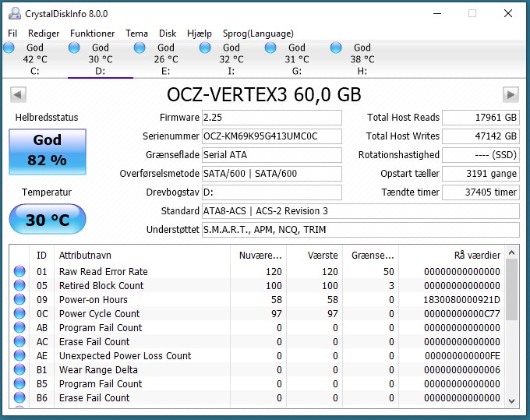Select the D: drive tab
This screenshot has height=420, width=530.
point(101,59)
